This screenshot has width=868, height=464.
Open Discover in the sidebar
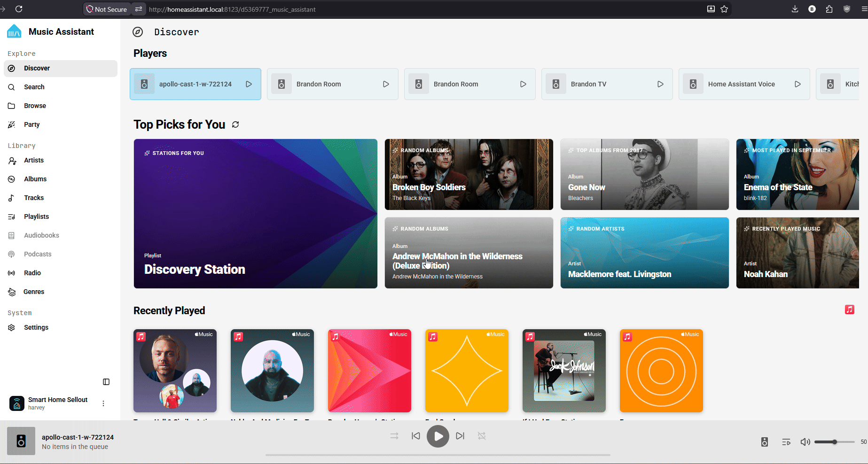61,68
